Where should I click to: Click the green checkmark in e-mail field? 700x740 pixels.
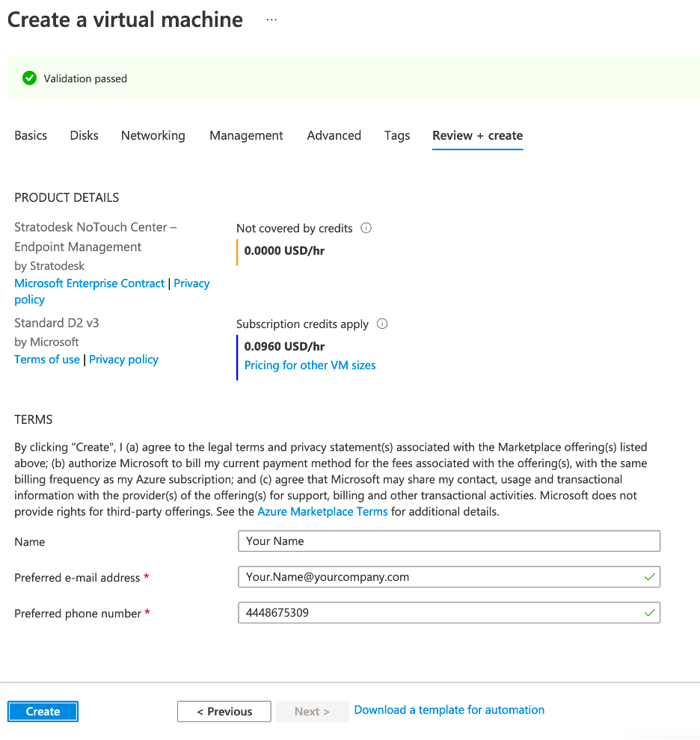coord(649,577)
